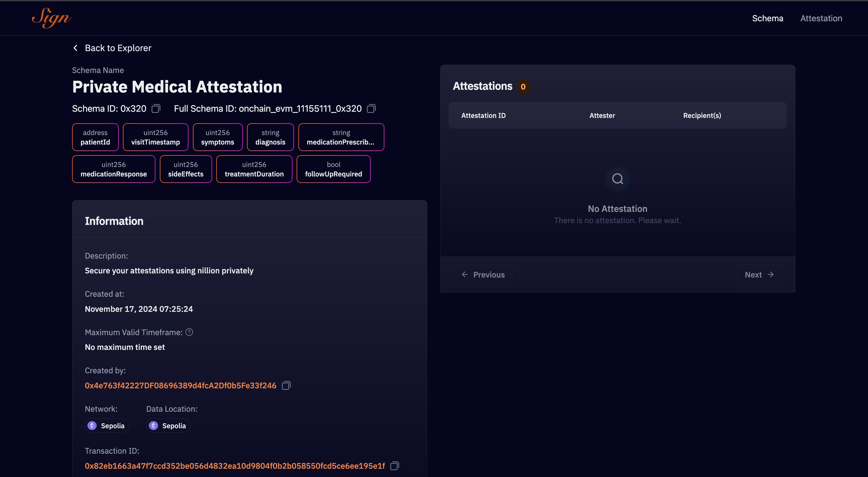868x477 pixels.
Task: Click the Attestations count badge 0
Action: 523,87
